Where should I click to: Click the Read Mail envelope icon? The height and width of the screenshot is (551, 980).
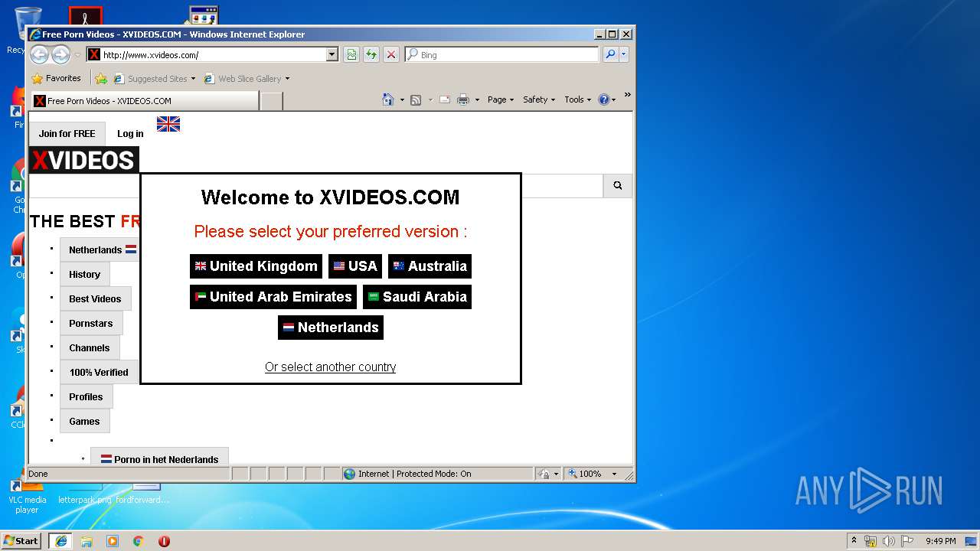(x=445, y=99)
